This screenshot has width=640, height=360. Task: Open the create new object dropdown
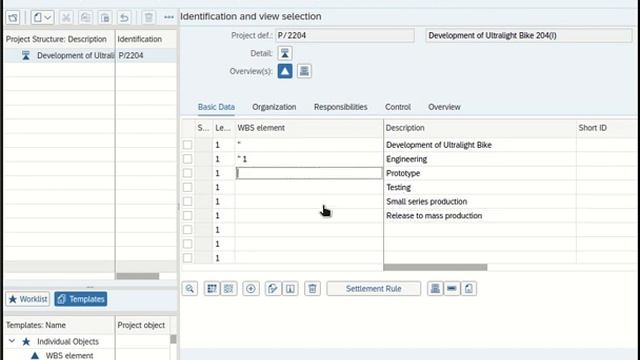pos(42,18)
